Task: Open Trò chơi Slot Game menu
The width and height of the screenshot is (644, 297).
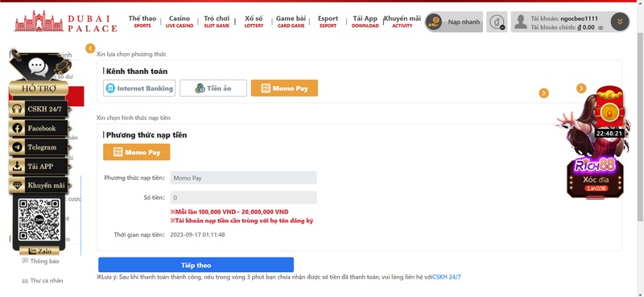Action: (x=217, y=22)
